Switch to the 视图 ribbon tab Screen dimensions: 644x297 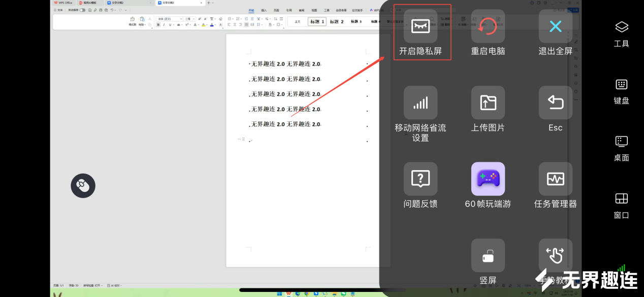click(x=314, y=10)
